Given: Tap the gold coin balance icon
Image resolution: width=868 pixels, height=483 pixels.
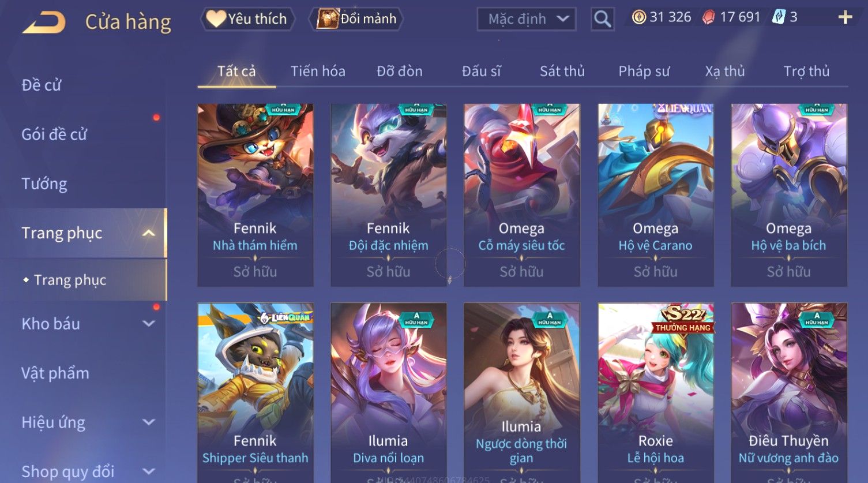Looking at the screenshot, I should pyautogui.click(x=639, y=17).
